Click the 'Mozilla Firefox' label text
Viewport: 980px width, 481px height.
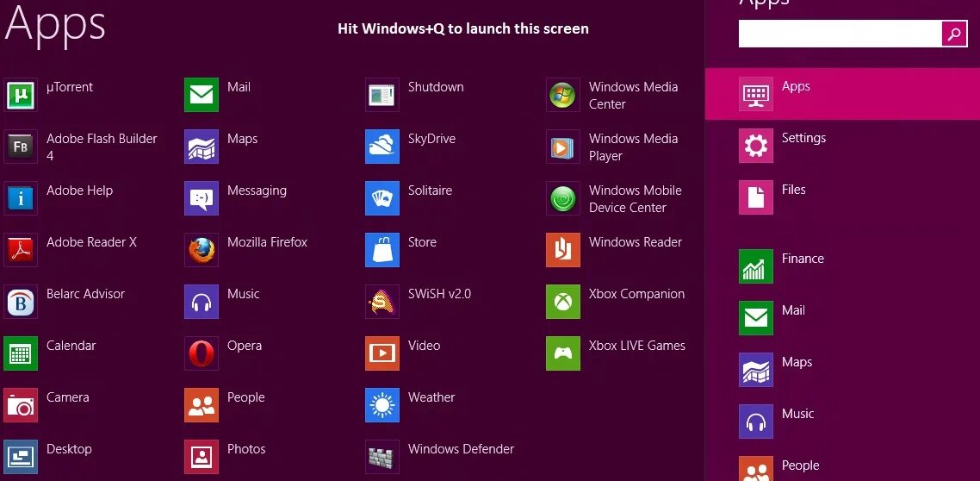pos(267,242)
